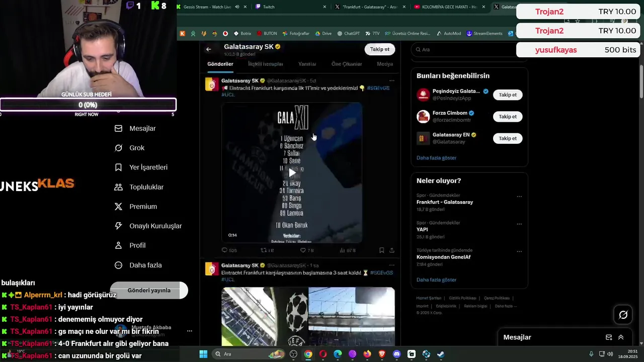Screen dimensions: 644x362
Task: Follow Galatasaray SK with Takip et
Action: 380,49
